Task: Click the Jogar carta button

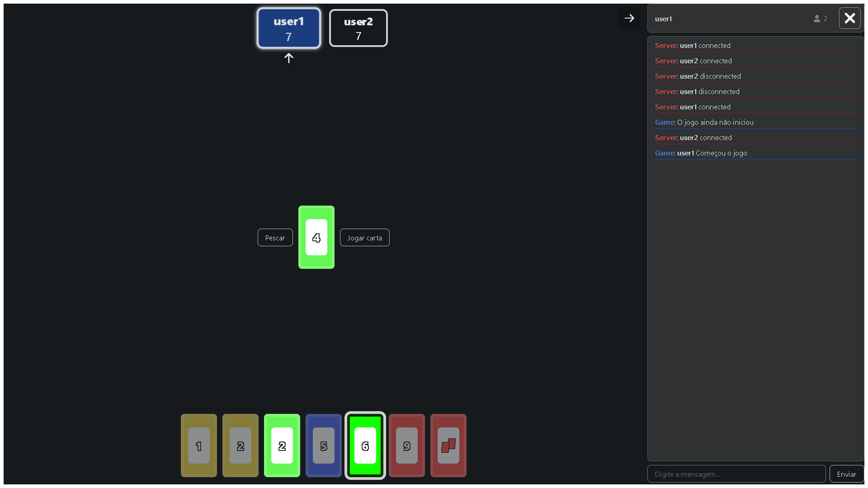Action: (365, 238)
